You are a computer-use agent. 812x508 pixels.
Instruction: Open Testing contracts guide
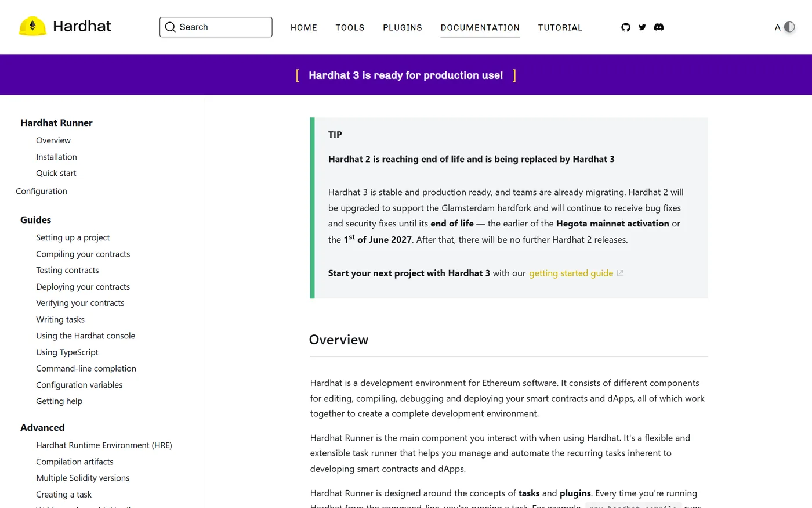coord(67,271)
